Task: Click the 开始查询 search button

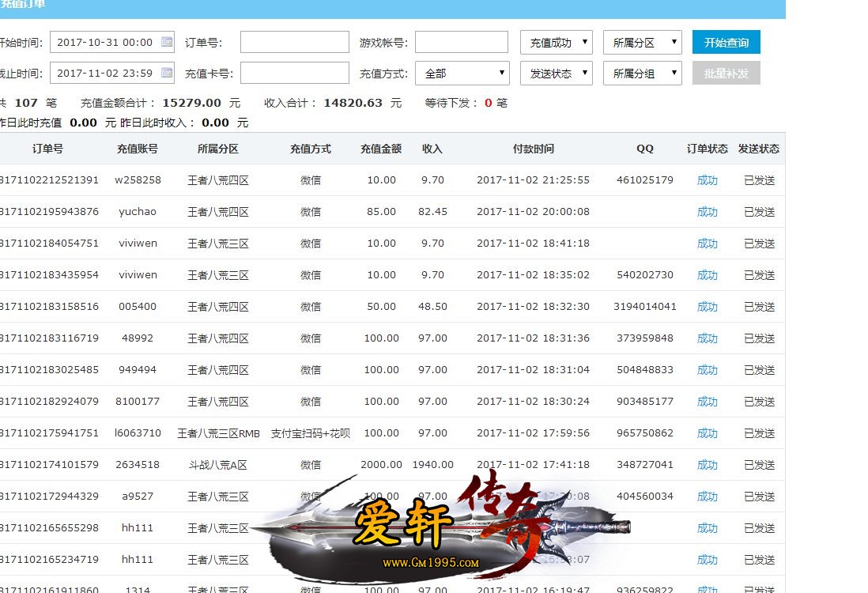Action: [726, 43]
